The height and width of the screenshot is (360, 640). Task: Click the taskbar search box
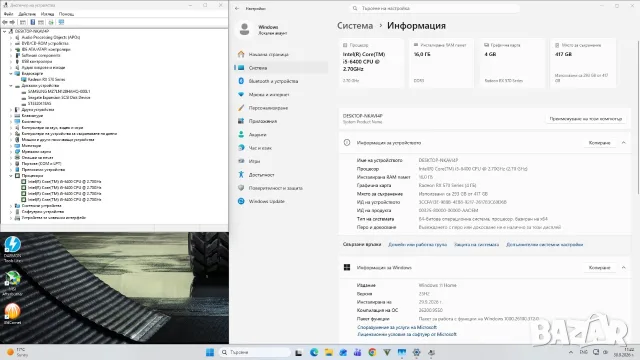255,352
